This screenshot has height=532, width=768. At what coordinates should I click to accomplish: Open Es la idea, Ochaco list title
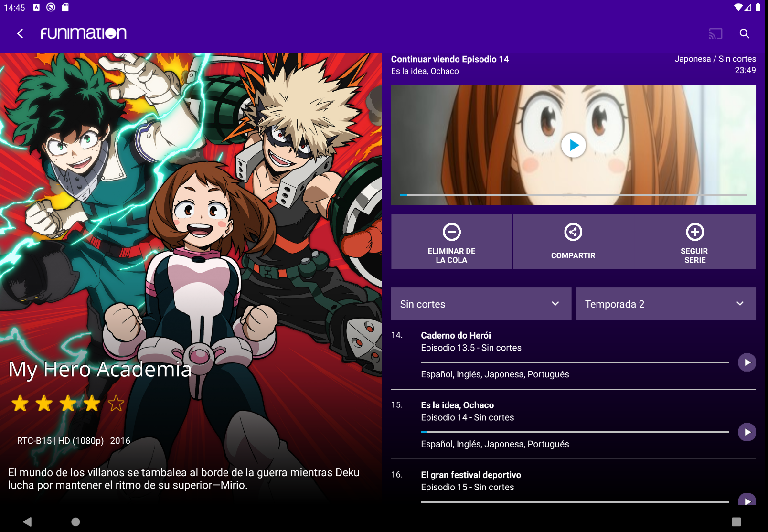click(x=457, y=405)
